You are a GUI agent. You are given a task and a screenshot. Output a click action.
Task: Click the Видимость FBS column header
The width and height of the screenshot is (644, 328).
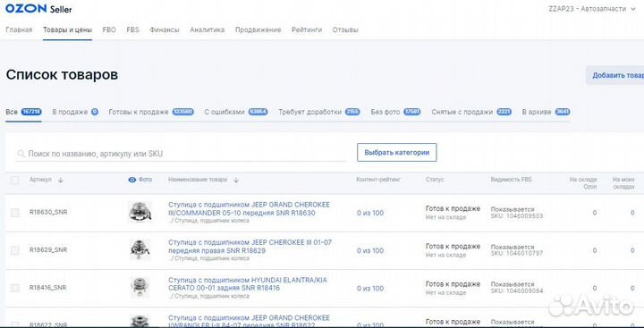pyautogui.click(x=511, y=180)
